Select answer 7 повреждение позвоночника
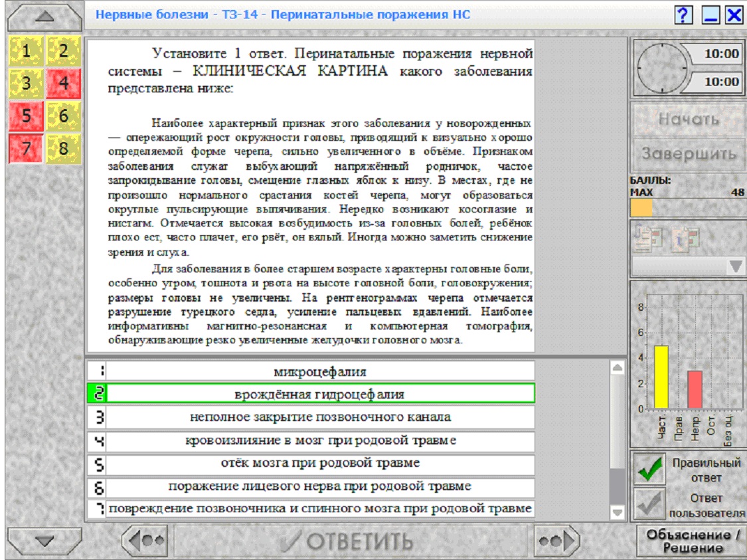 (x=311, y=509)
